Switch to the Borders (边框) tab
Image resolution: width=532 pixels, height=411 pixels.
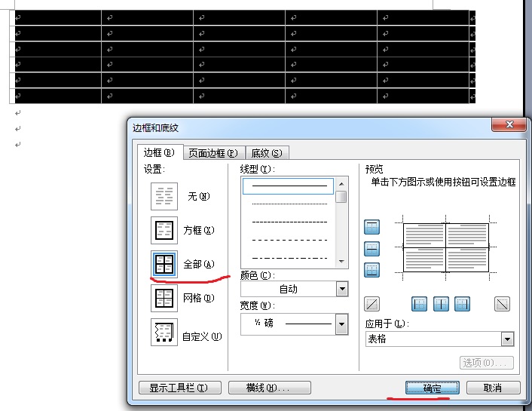click(159, 153)
